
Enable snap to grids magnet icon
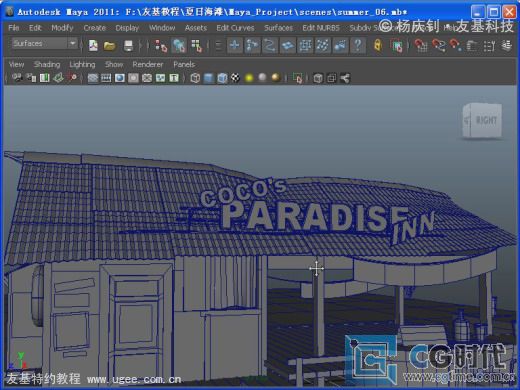tap(421, 46)
